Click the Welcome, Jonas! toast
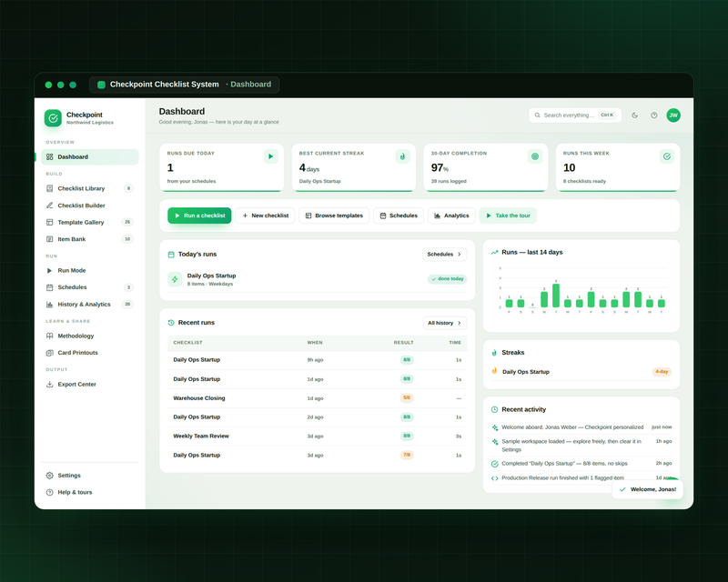This screenshot has width=728, height=582. [648, 489]
